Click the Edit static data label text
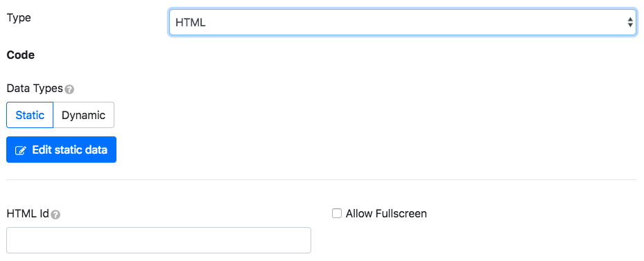 [70, 150]
